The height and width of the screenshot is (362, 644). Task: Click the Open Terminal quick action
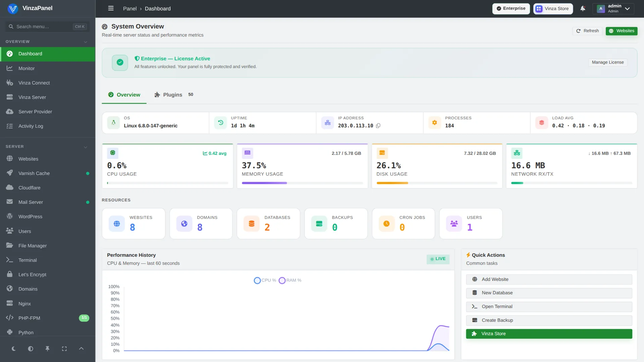coord(549,307)
